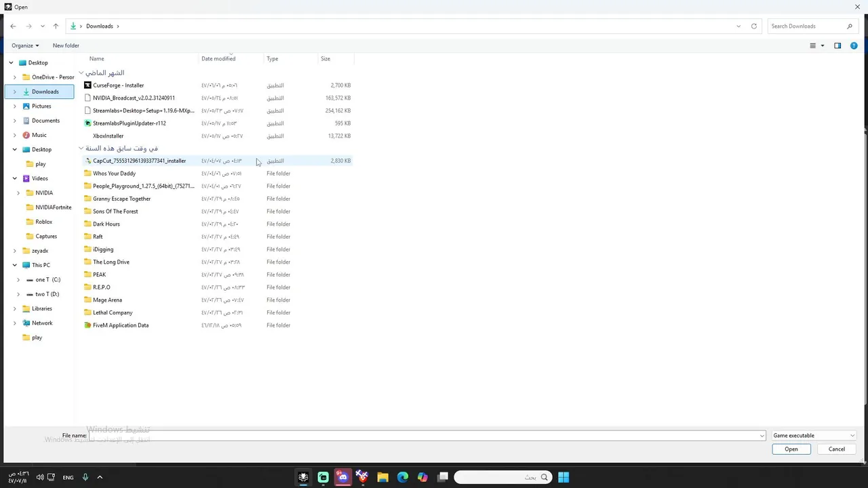Select the Lethal Company folder name
868x488 pixels.
pos(113,312)
